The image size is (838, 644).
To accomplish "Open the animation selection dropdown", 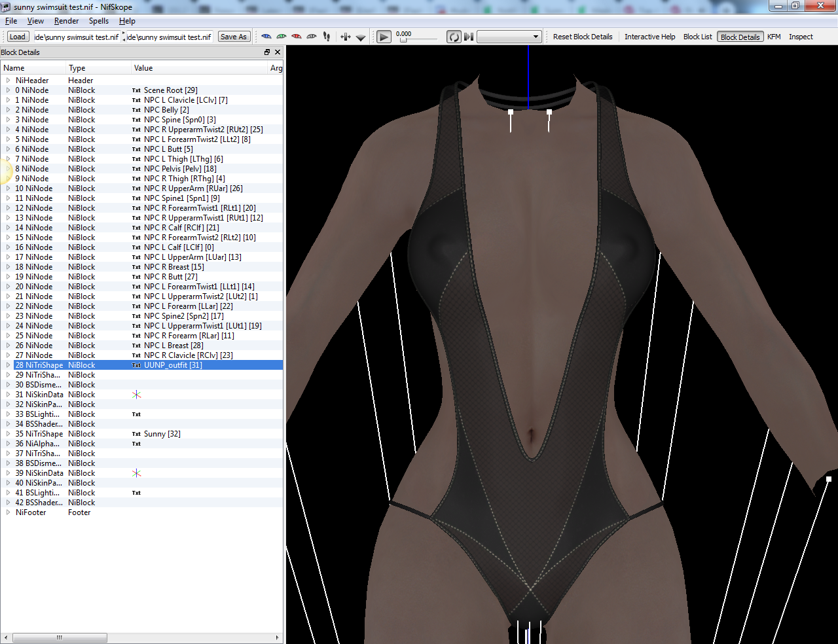I will pyautogui.click(x=509, y=37).
